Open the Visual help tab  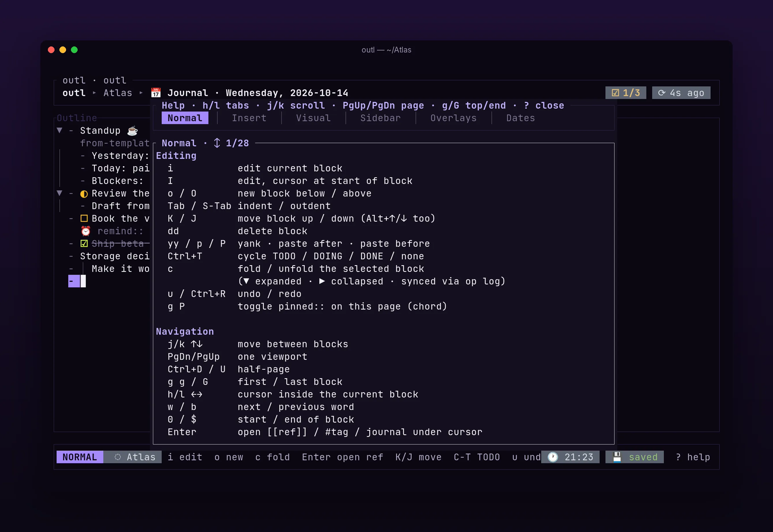point(314,118)
